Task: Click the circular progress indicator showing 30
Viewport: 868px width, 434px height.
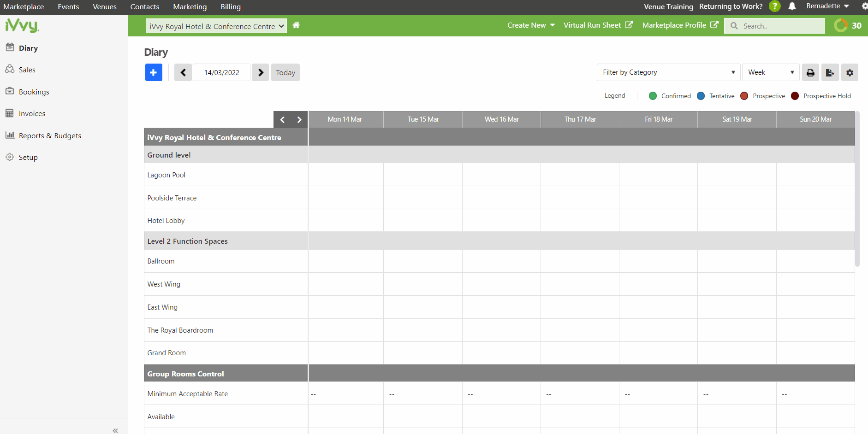Action: pos(841,25)
